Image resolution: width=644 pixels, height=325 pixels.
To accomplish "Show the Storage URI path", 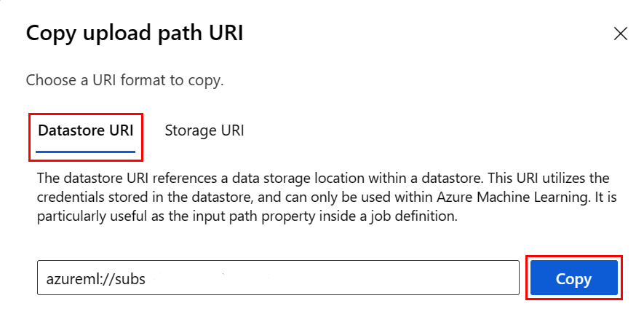I will (x=204, y=131).
